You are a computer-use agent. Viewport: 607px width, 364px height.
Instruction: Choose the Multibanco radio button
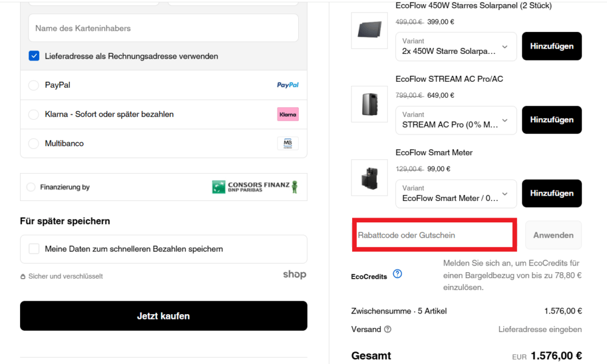point(34,143)
